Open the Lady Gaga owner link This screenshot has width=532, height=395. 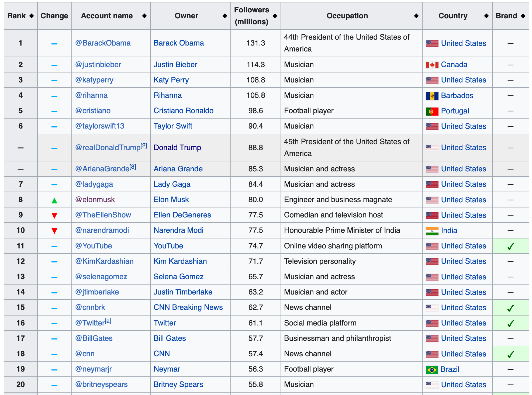click(x=172, y=184)
